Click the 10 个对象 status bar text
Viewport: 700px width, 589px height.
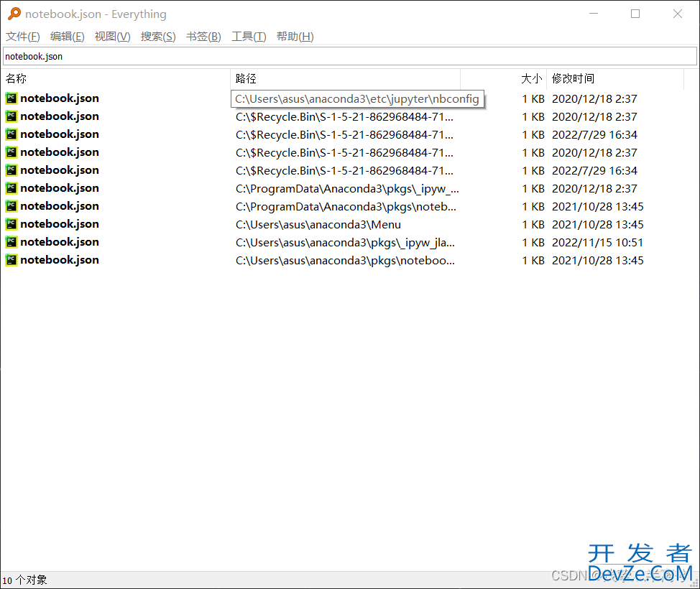24,580
